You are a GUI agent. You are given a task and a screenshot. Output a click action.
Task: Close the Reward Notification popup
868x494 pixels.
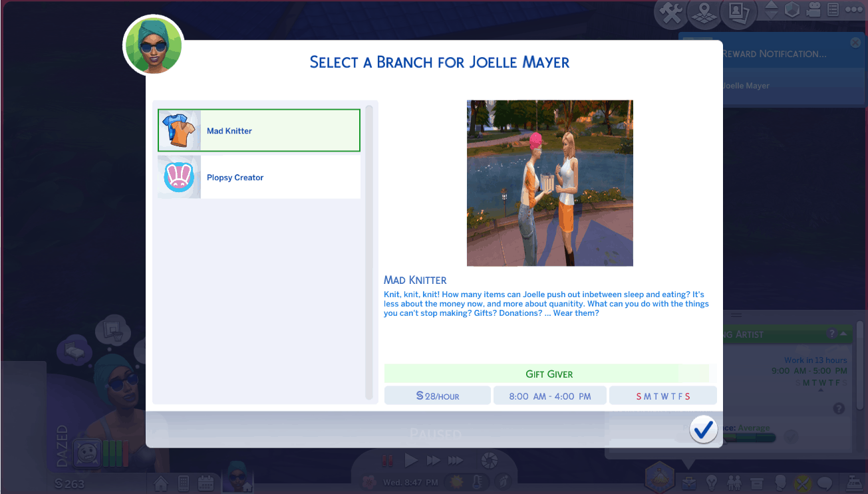coord(855,43)
